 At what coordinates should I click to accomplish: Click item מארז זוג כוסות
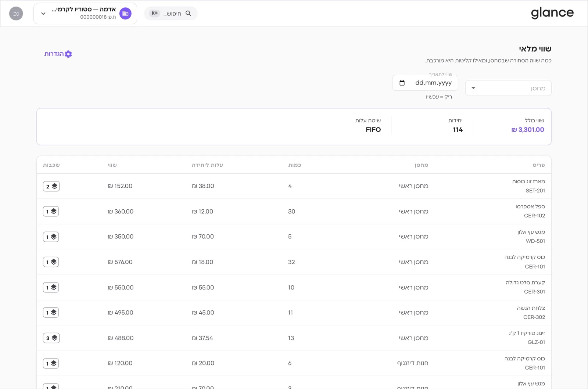pyautogui.click(x=528, y=181)
